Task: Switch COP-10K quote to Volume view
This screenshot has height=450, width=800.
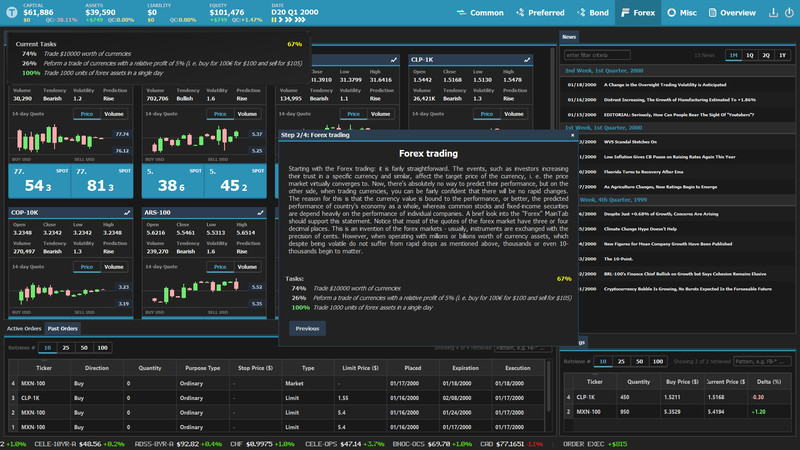Action: (114, 267)
